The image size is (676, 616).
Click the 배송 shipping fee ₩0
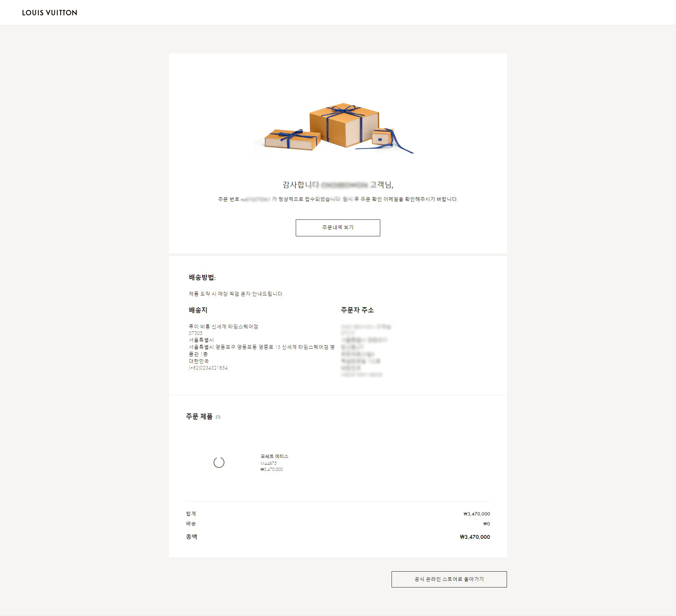coord(486,524)
